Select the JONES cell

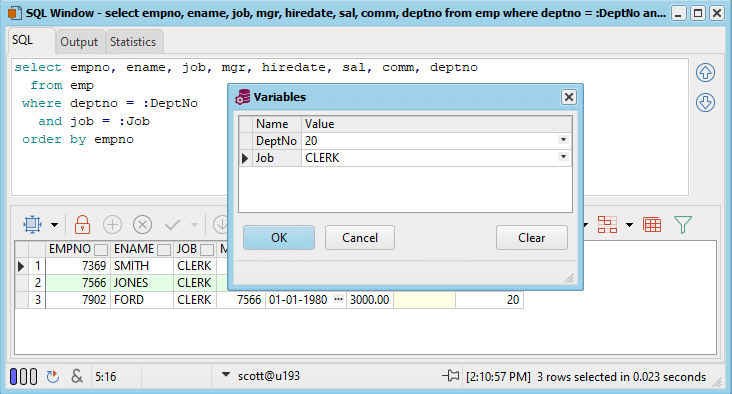(x=141, y=283)
